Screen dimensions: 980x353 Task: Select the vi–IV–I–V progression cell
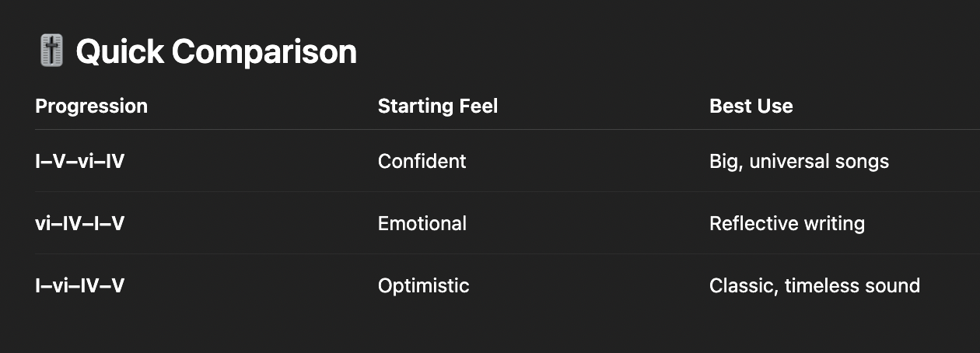coord(80,223)
